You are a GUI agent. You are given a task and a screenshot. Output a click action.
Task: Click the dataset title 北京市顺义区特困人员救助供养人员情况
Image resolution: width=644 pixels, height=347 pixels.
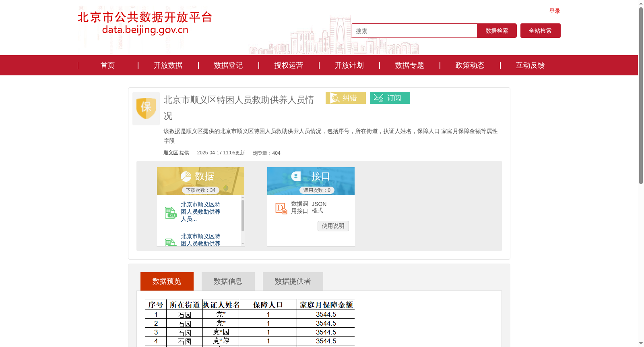click(x=239, y=108)
